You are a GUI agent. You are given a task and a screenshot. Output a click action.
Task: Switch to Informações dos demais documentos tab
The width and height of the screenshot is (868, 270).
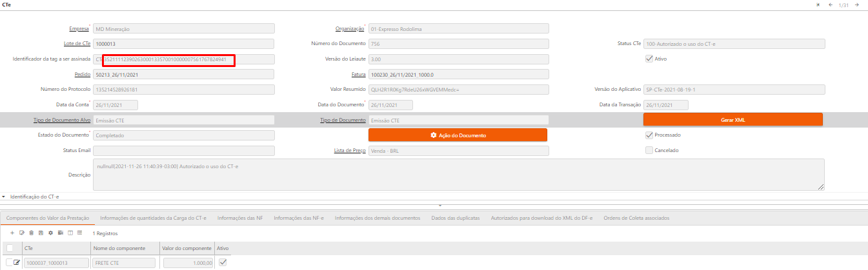[x=378, y=218]
